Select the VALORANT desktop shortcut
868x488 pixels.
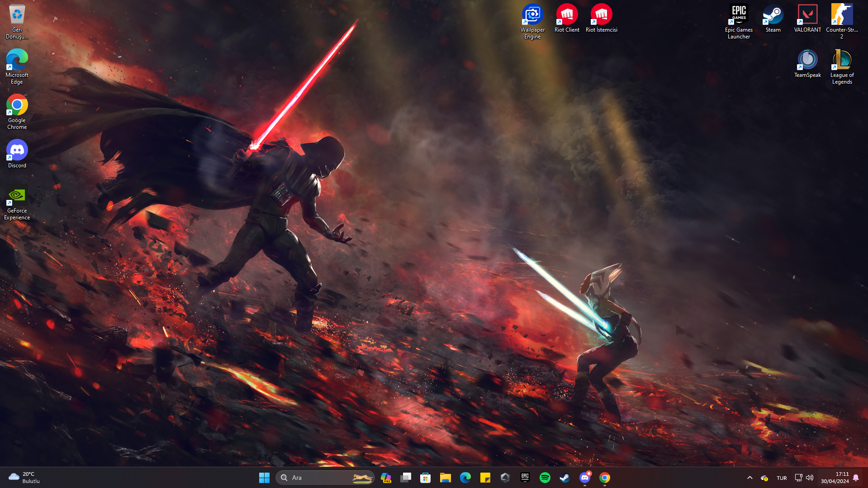coord(807,19)
